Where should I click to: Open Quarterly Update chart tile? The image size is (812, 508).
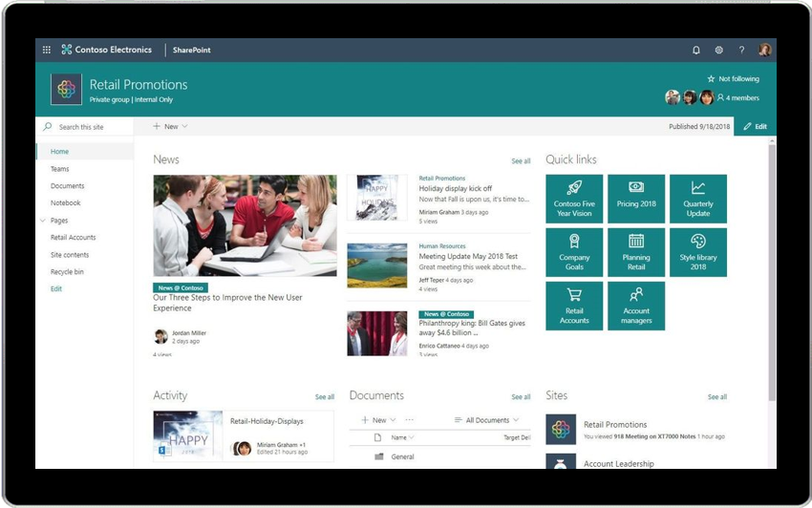pos(698,199)
